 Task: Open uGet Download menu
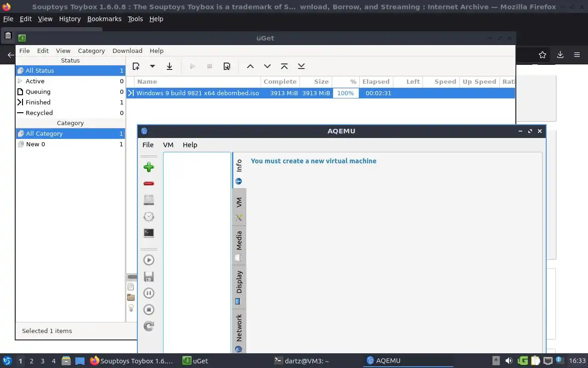[x=127, y=51]
